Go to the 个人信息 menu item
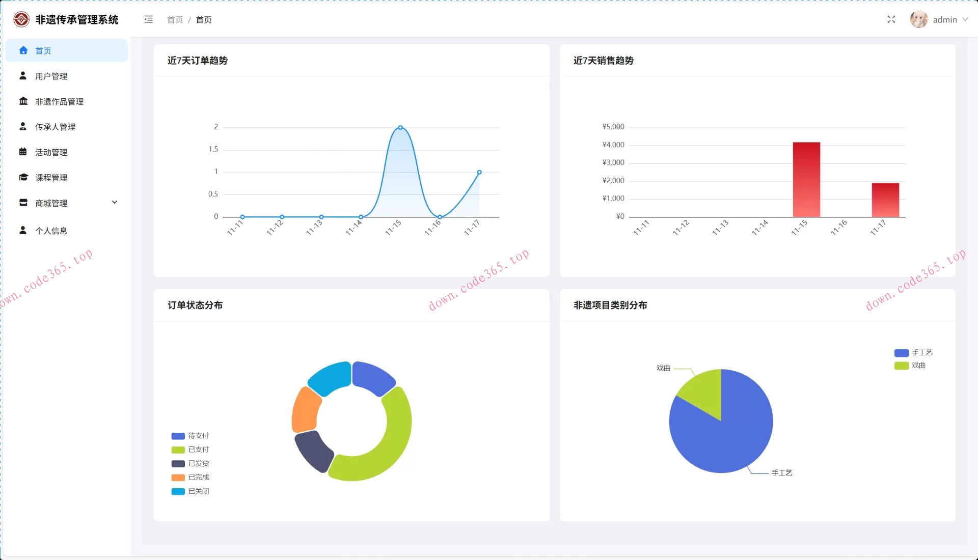 click(x=51, y=231)
